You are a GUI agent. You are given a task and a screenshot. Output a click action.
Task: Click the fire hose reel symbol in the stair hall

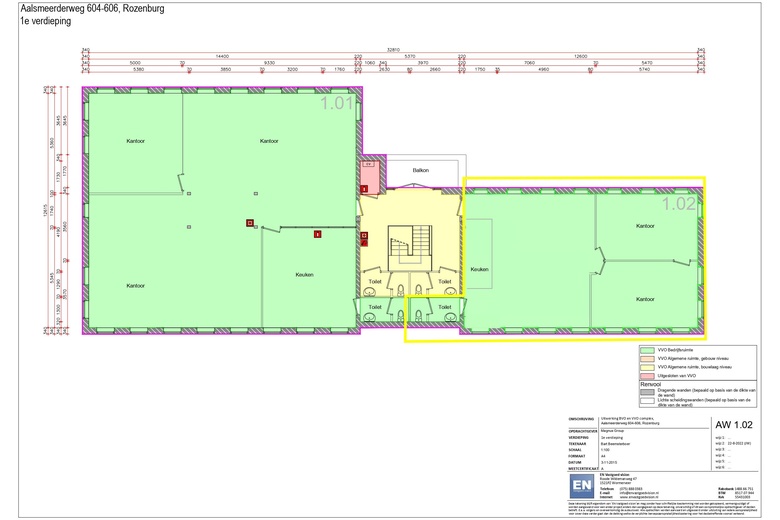pyautogui.click(x=364, y=237)
